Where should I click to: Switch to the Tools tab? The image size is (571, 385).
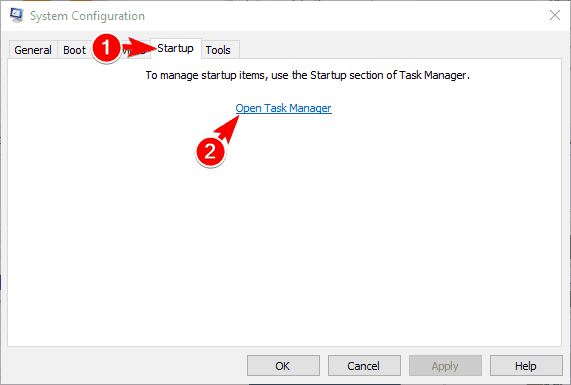click(218, 50)
